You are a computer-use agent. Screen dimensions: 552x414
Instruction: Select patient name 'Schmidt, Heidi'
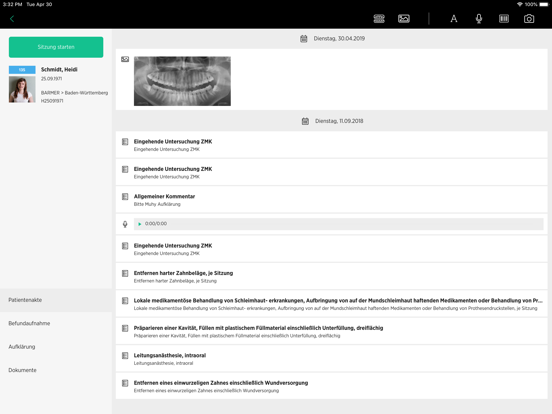[x=59, y=69]
